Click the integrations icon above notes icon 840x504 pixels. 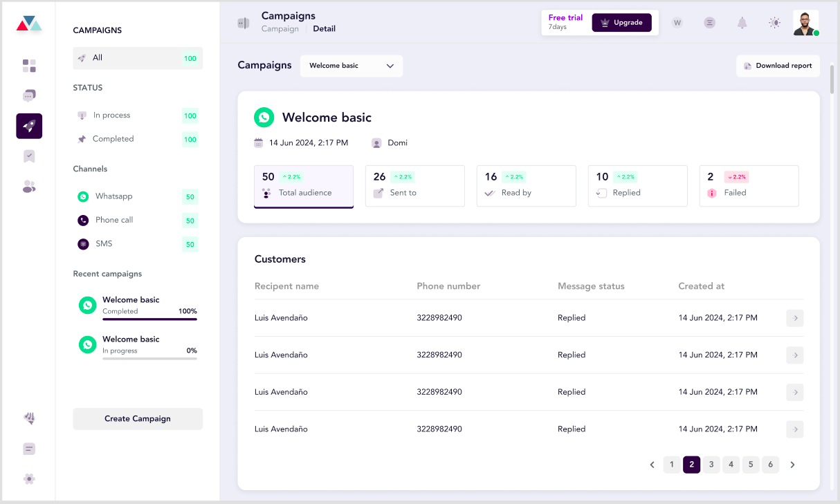pos(29,418)
